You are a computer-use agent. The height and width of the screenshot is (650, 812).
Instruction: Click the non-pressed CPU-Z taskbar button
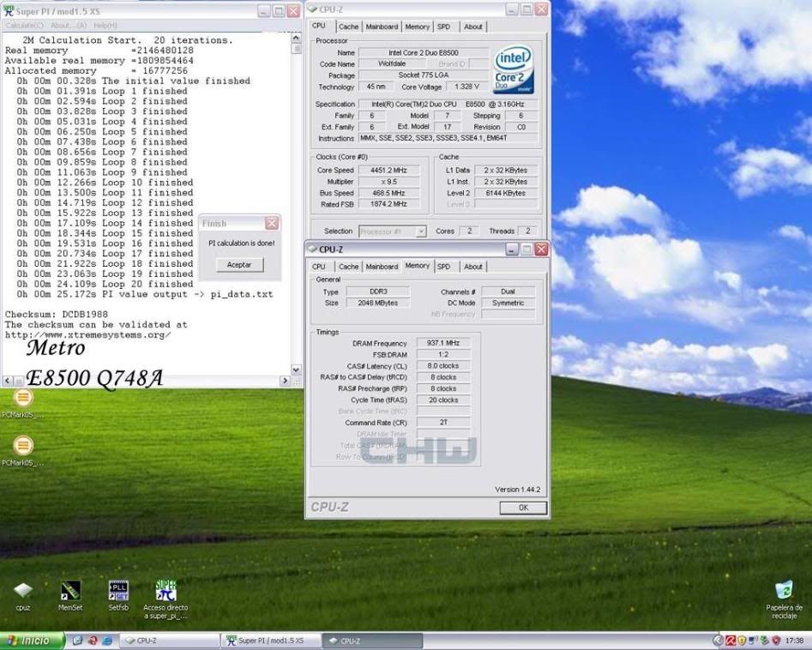(170, 641)
